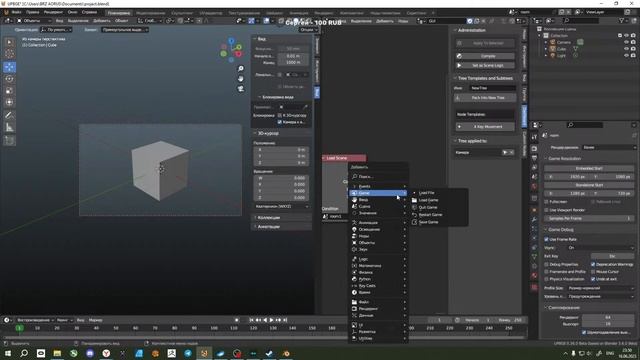Choose Save Game from submenu
640x360 pixels.
coord(428,222)
